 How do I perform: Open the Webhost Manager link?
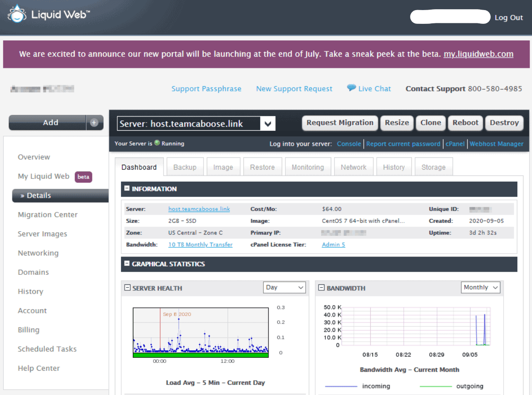496,144
